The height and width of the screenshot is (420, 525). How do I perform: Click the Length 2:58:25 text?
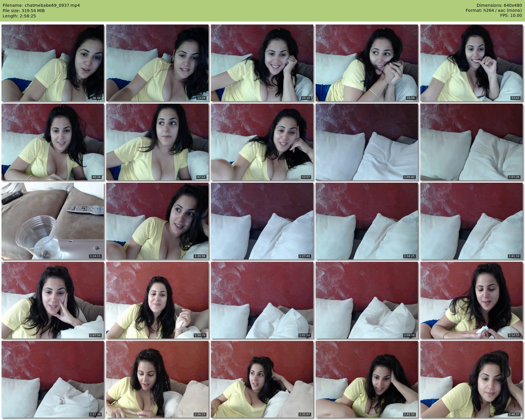pos(19,16)
